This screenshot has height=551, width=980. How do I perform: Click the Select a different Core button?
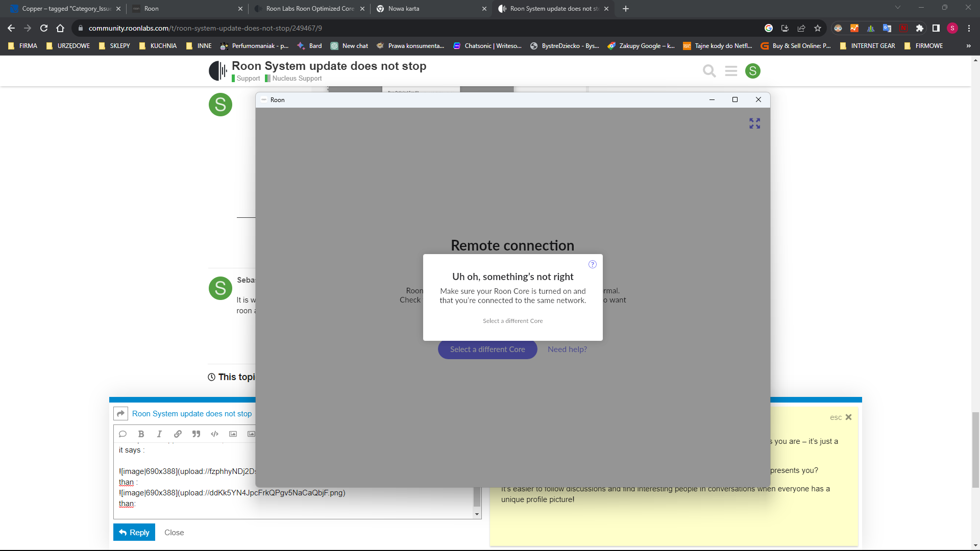pos(487,349)
